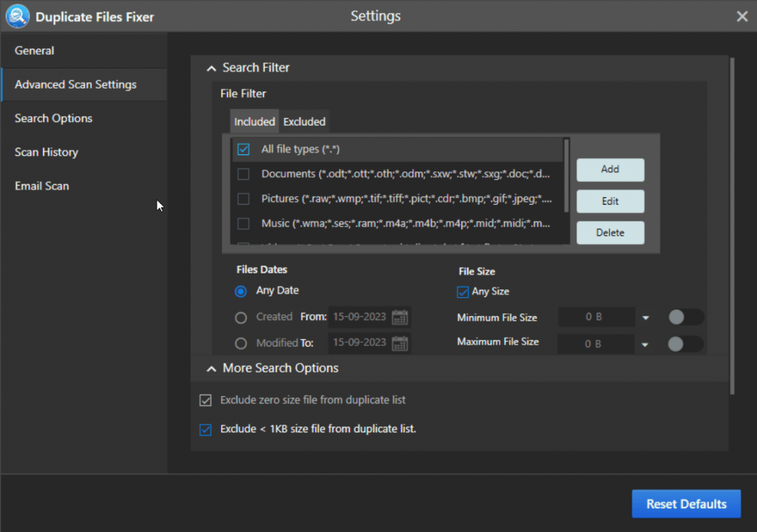
Task: Open the Scan History settings section
Action: click(46, 151)
